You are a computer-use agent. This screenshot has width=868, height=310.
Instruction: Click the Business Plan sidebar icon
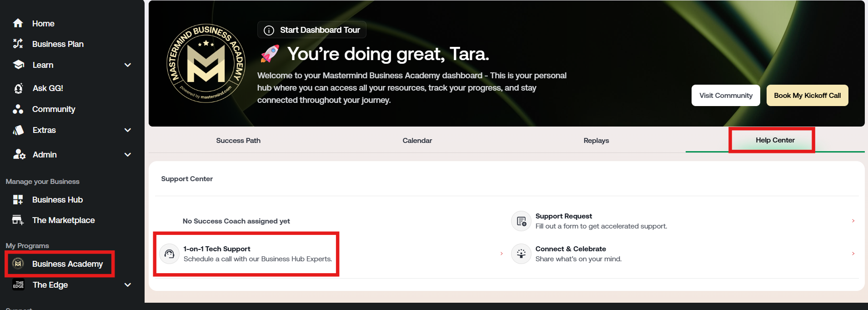point(18,44)
